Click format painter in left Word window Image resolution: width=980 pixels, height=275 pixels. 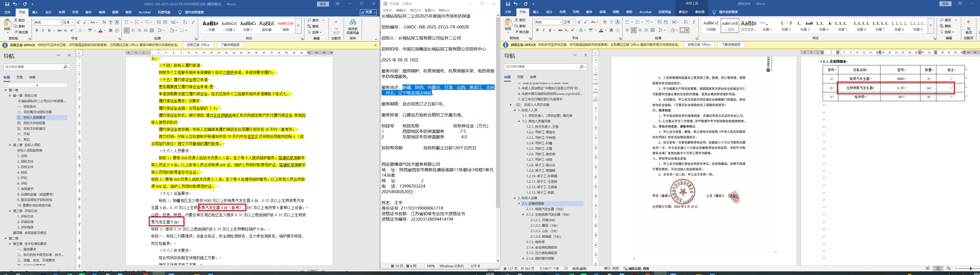click(21, 32)
